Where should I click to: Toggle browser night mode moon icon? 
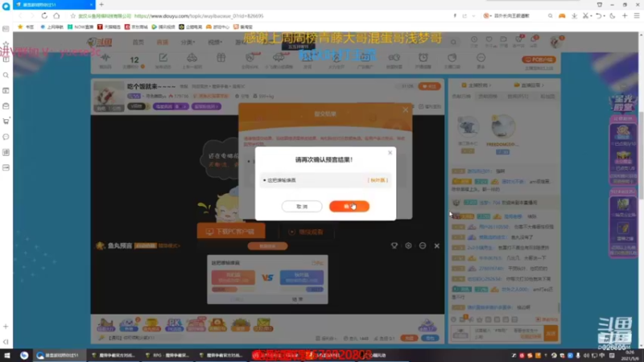click(613, 15)
